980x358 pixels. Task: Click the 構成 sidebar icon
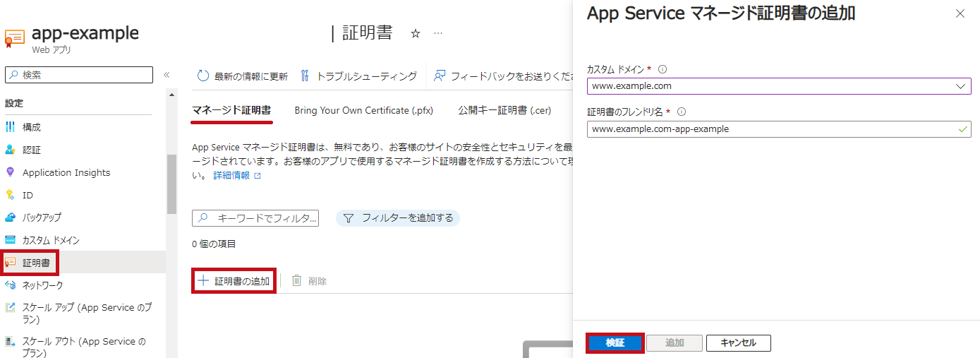(10, 127)
